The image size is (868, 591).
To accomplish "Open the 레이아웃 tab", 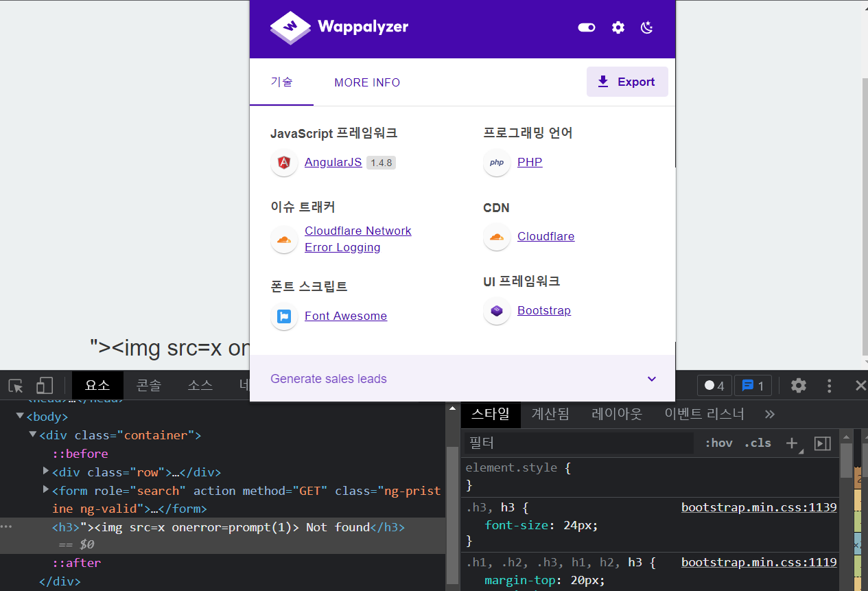I will click(617, 414).
